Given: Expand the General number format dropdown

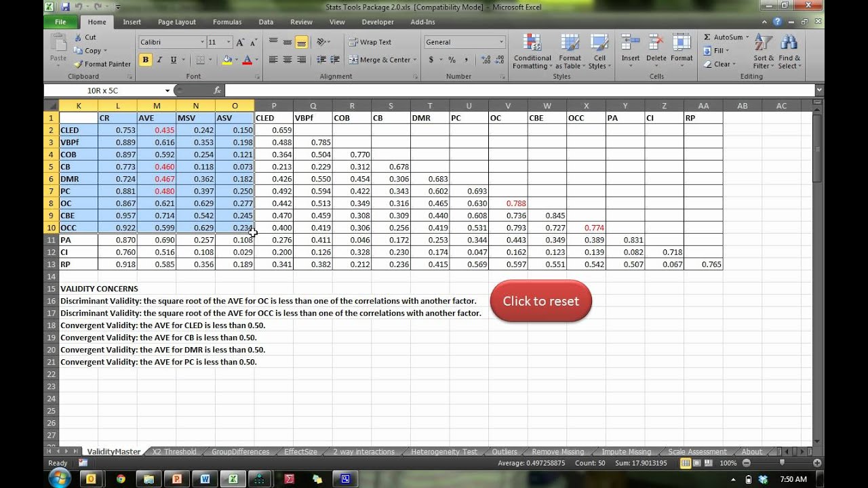Looking at the screenshot, I should click(x=501, y=42).
